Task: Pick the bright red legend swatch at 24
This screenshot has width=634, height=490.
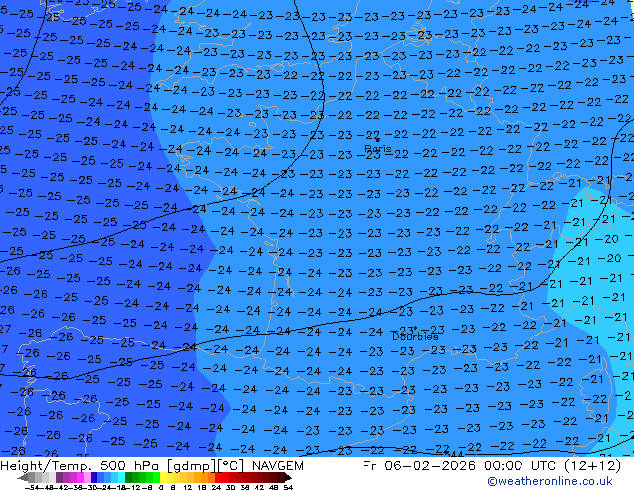Action: [218, 477]
